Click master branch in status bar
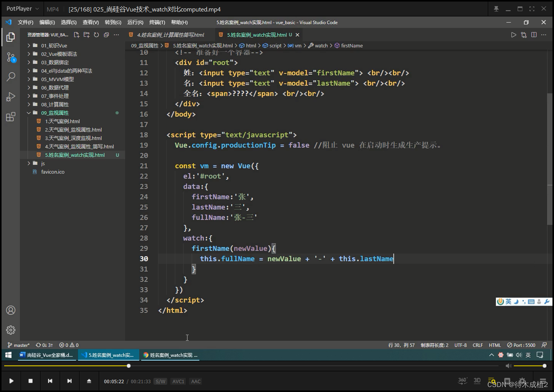Viewport: 554px width, 392px height. (x=18, y=345)
